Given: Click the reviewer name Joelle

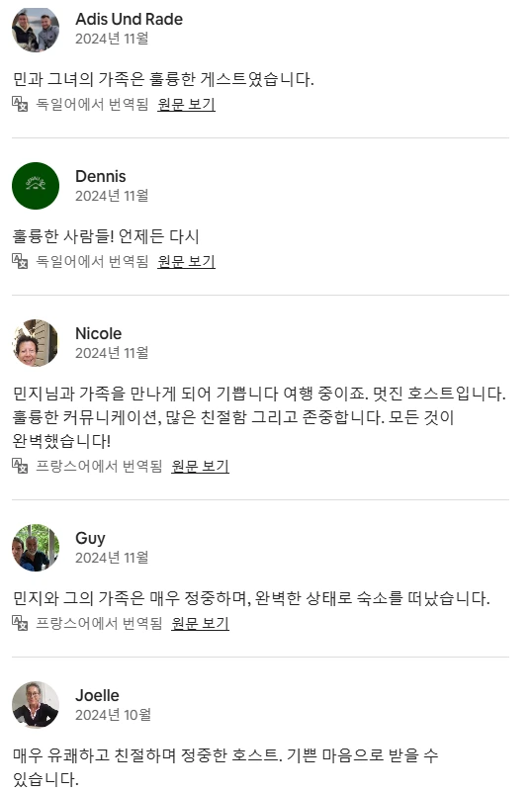Looking at the screenshot, I should click(97, 695).
